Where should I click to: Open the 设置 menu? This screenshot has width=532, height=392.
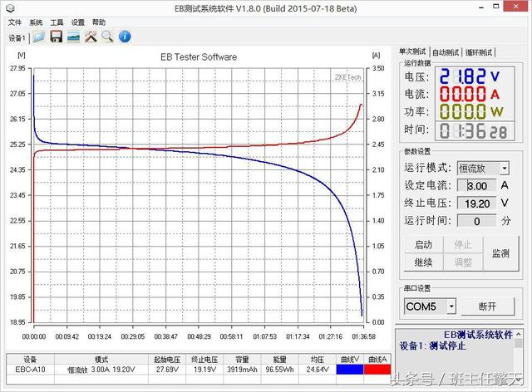(77, 22)
